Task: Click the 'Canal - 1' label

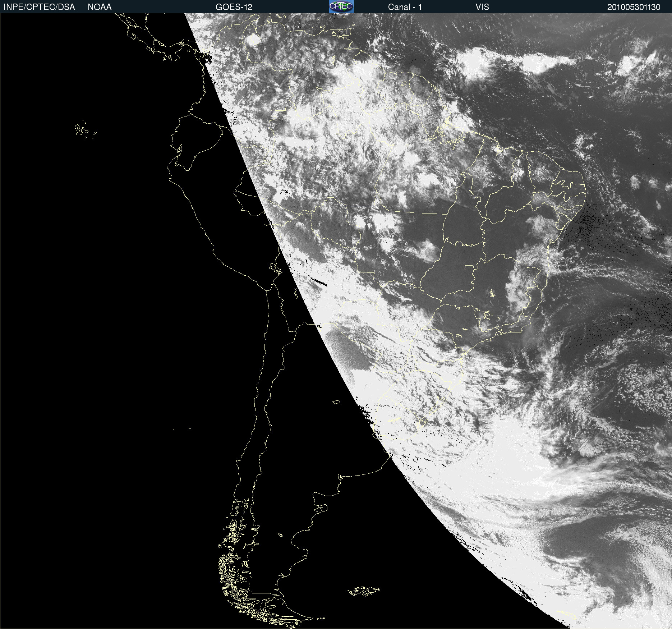Action: [405, 7]
